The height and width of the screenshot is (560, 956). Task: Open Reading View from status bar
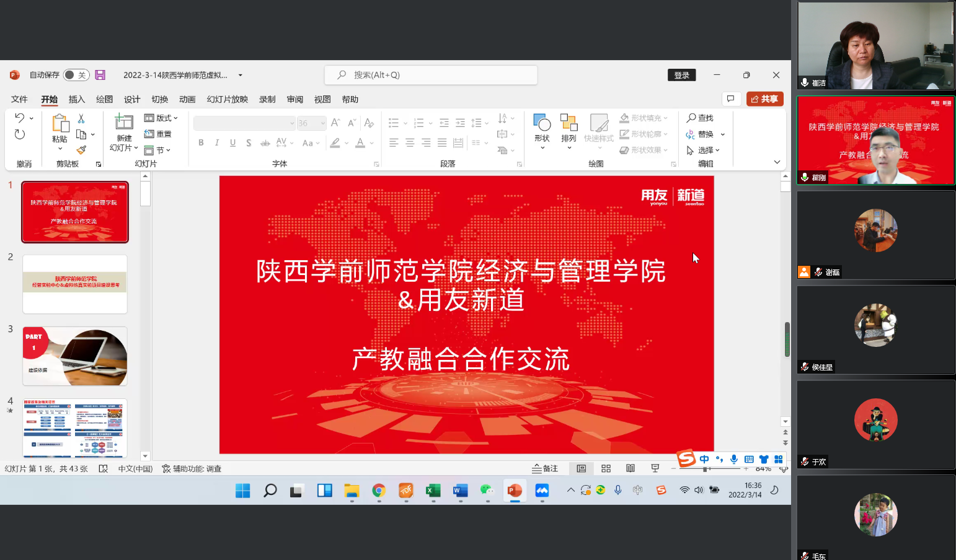pos(631,469)
